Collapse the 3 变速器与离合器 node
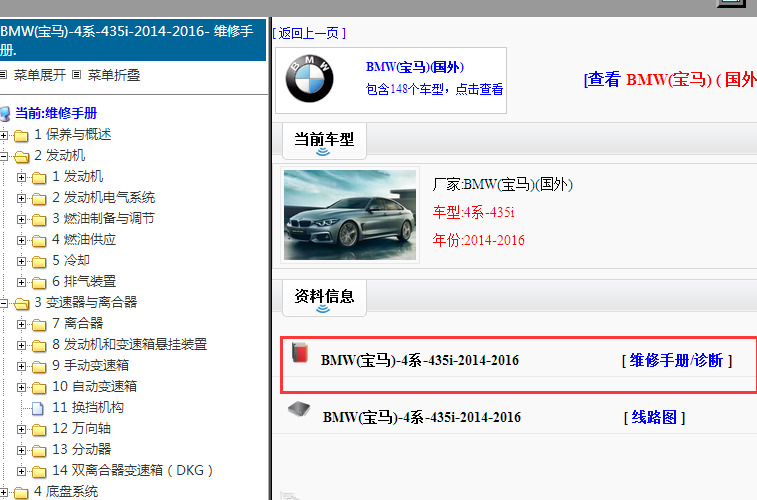The height and width of the screenshot is (500, 757). point(4,303)
